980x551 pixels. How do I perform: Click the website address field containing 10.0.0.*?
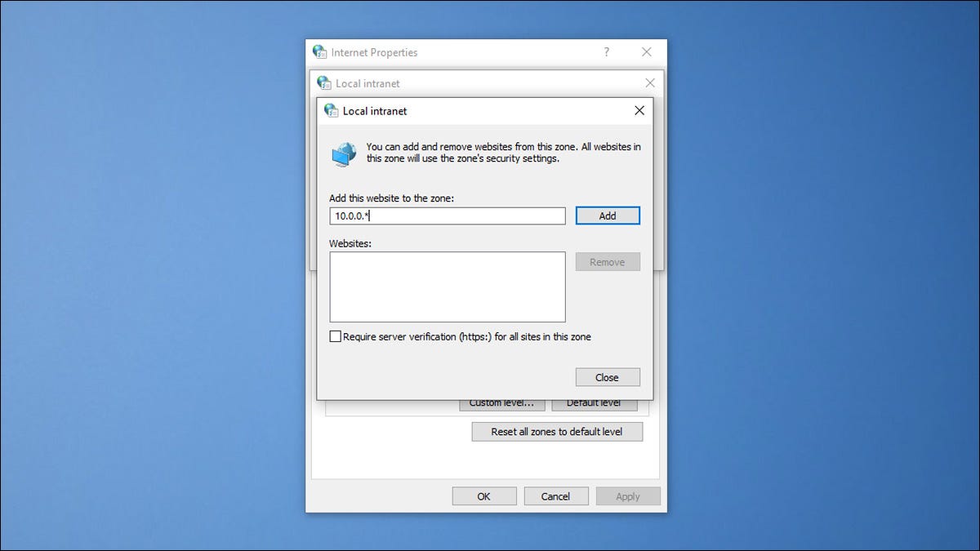[x=447, y=216]
